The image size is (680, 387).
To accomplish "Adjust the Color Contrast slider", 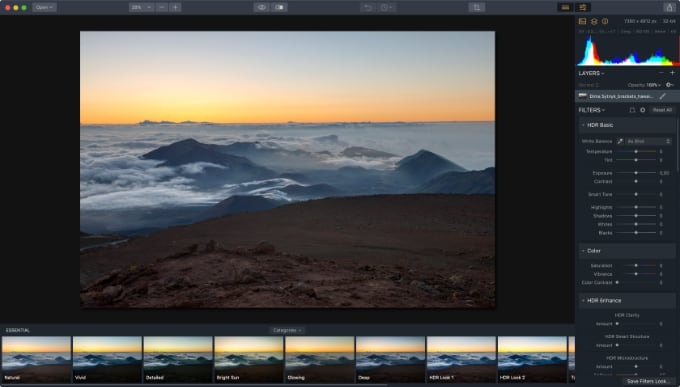I will 636,282.
